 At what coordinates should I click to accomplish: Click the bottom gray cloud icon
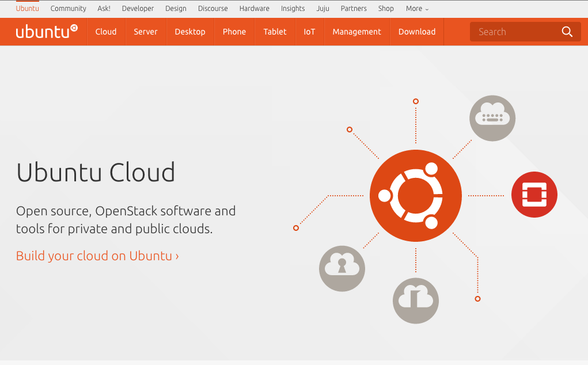(416, 301)
